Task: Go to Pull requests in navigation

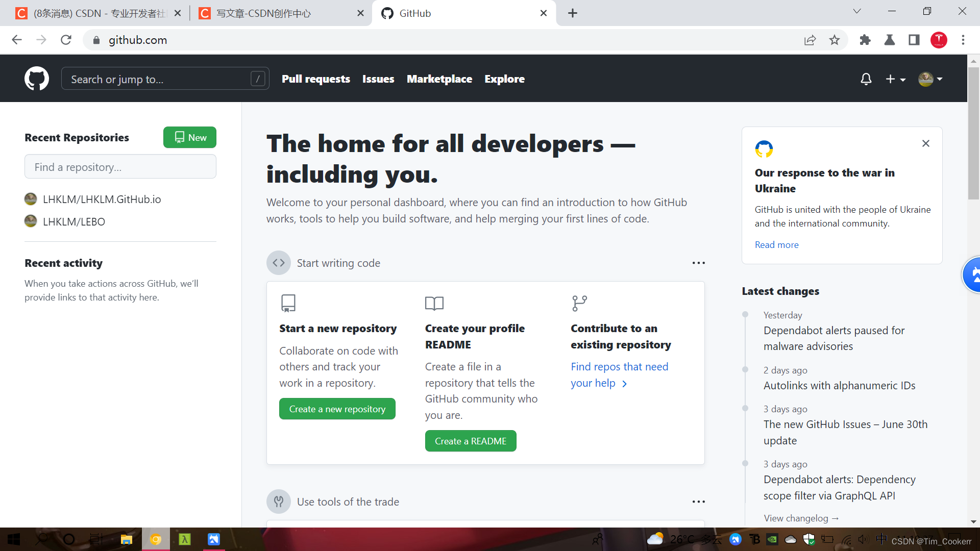Action: click(315, 79)
